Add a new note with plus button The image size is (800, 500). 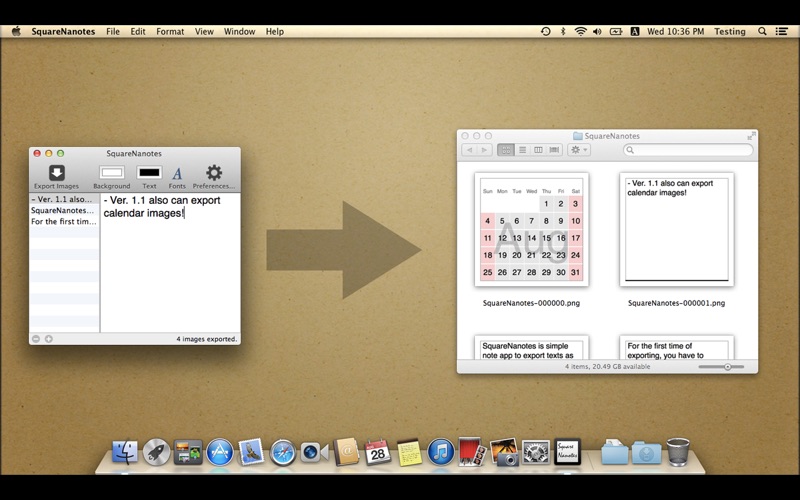tap(48, 339)
